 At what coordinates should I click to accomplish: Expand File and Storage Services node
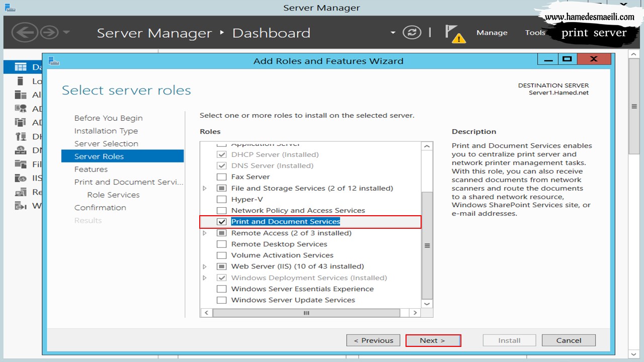pos(205,188)
